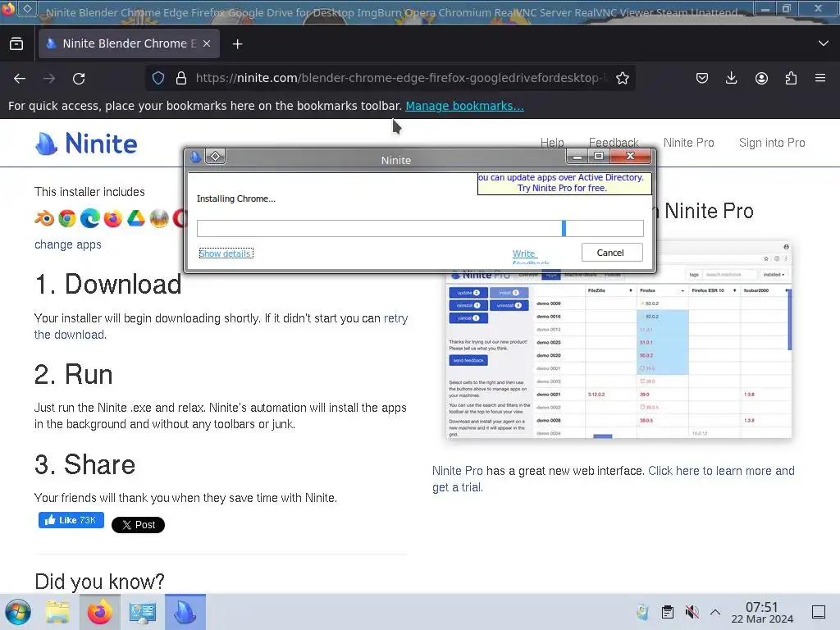Open a new browser tab
840x630 pixels.
point(237,44)
